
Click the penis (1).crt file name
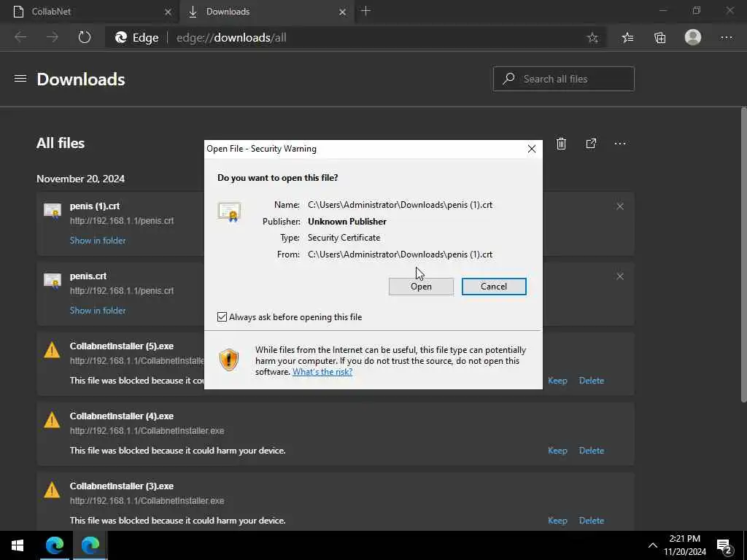[94, 206]
